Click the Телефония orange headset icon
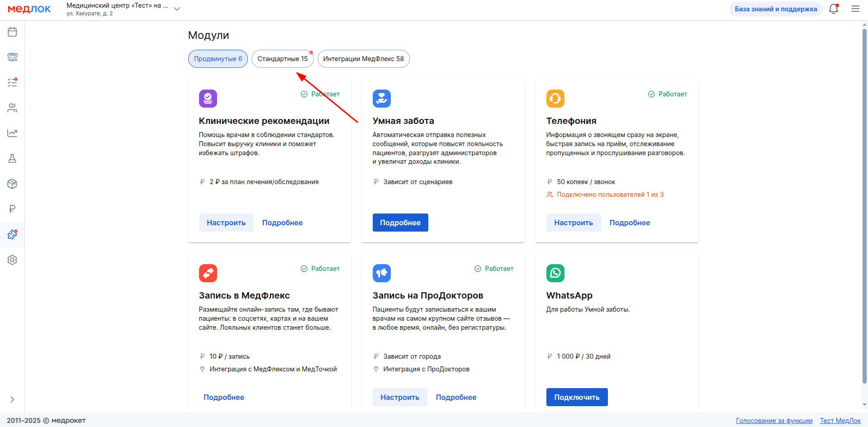This screenshot has width=868, height=427. coord(555,99)
